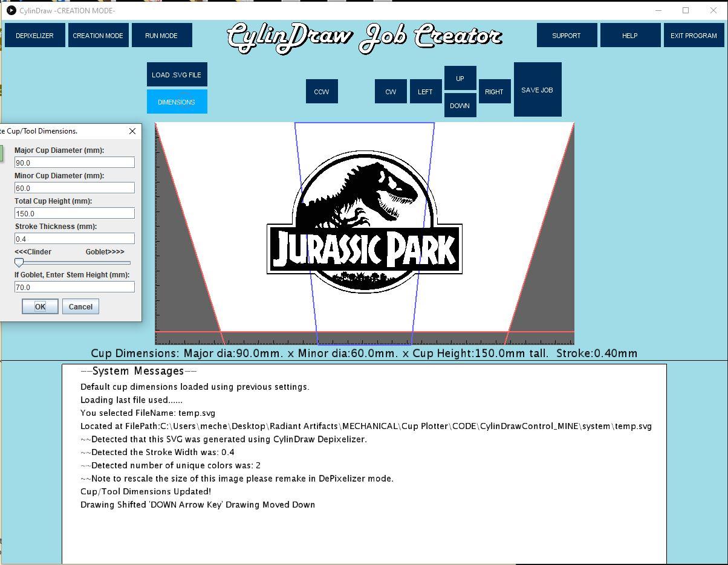Open the HELP section
Screen dimensions: 728x565
pos(630,36)
